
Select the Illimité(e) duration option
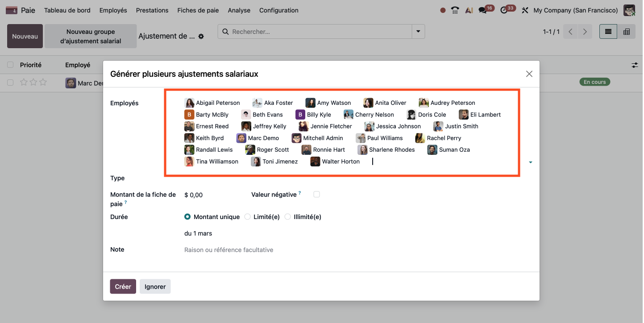[288, 217]
